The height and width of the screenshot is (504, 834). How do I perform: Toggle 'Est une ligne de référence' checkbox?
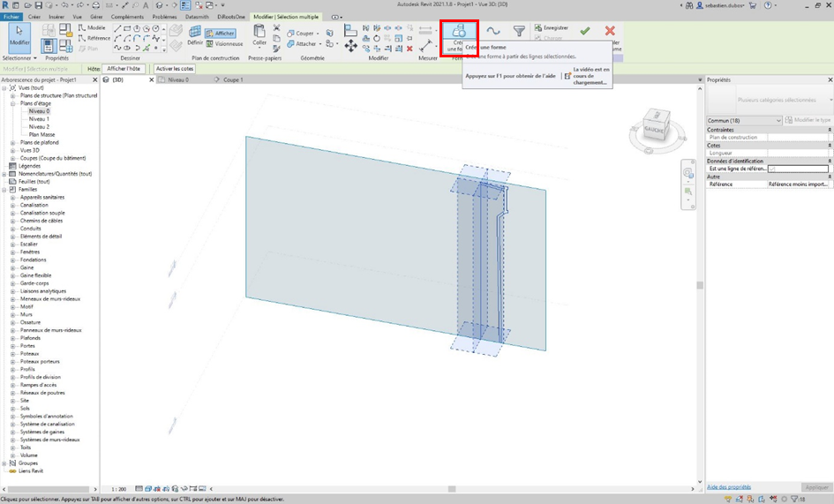772,169
